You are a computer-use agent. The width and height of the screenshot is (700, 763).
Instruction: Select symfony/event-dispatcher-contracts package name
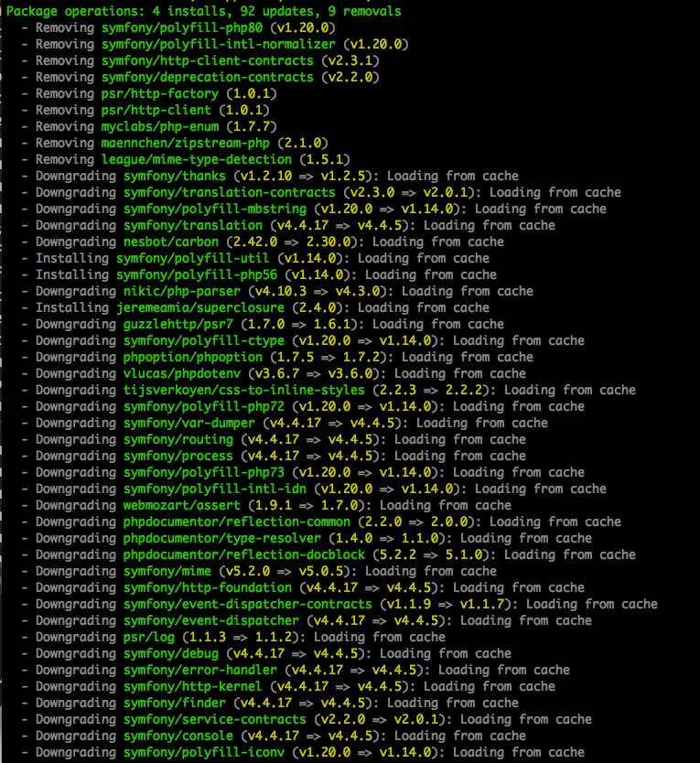point(247,604)
